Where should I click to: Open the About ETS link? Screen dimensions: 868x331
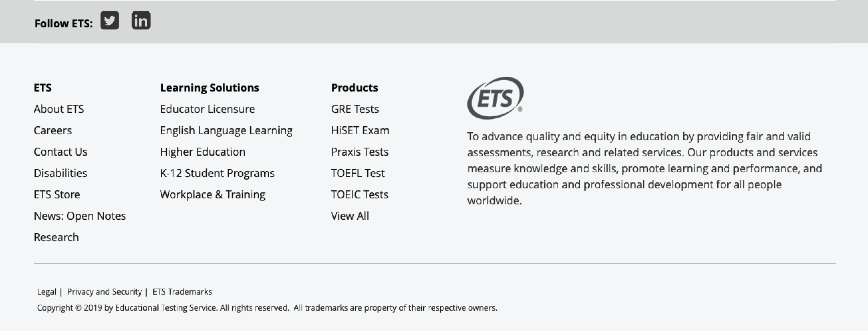click(x=59, y=109)
